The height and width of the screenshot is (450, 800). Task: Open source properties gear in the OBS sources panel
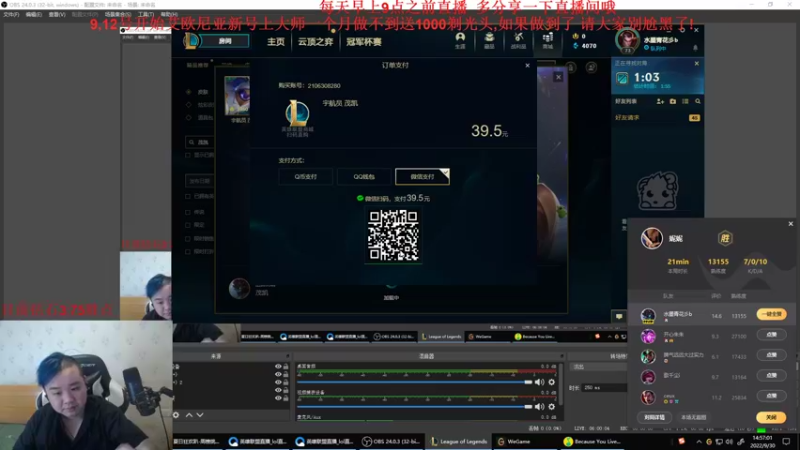pyautogui.click(x=176, y=415)
